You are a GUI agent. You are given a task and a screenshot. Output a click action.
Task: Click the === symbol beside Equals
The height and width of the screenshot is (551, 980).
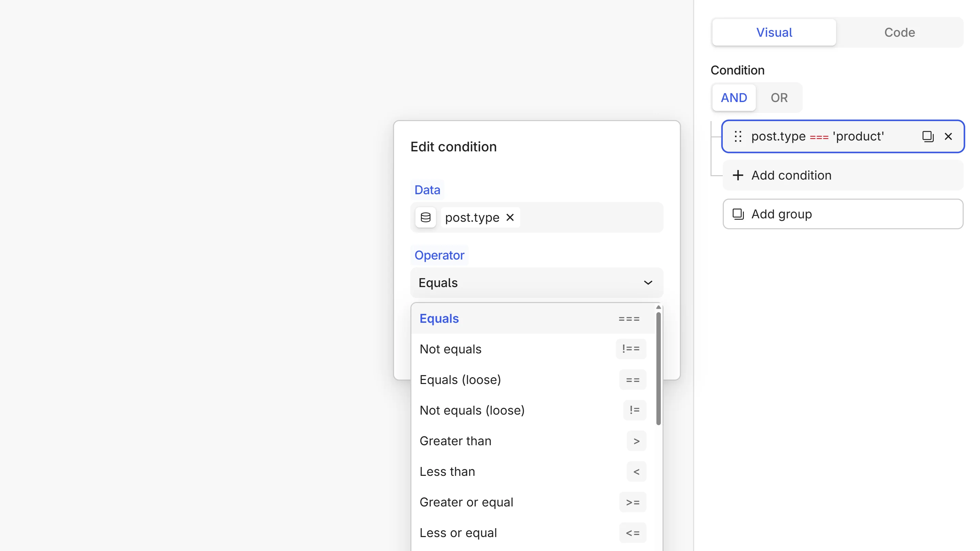click(629, 319)
